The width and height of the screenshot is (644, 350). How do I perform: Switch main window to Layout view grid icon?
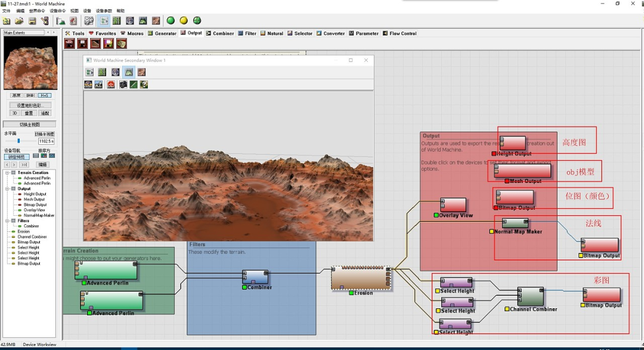point(117,20)
